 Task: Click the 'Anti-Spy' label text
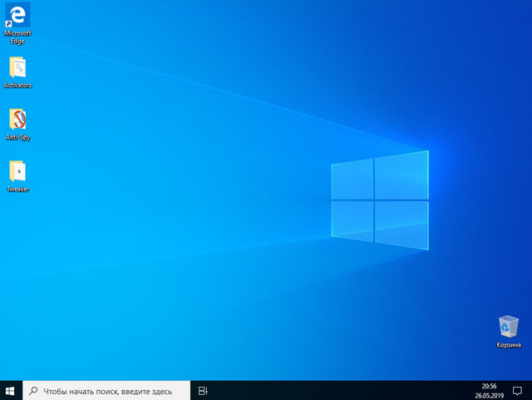(x=17, y=137)
